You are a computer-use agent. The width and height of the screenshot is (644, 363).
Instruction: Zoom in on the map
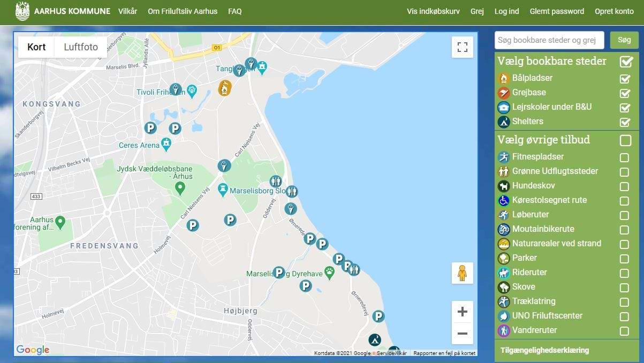(x=462, y=312)
